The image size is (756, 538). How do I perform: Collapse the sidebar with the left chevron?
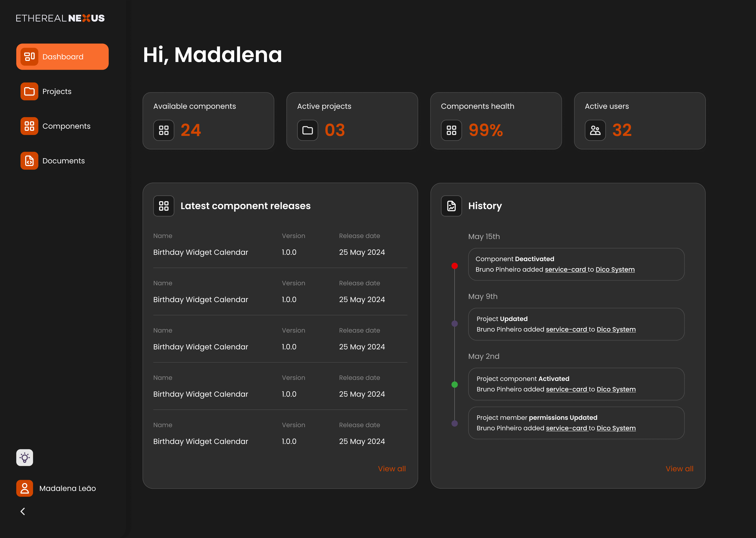(x=23, y=512)
